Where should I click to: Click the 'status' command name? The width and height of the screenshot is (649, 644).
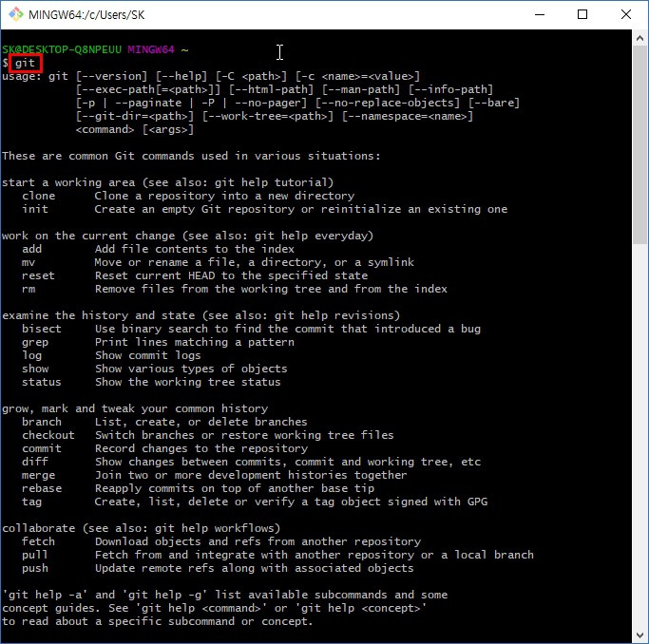click(x=42, y=382)
